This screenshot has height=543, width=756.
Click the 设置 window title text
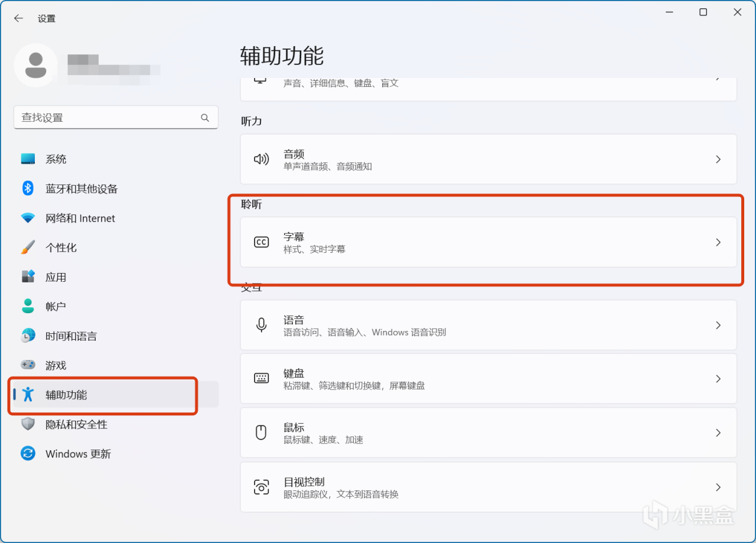point(47,19)
